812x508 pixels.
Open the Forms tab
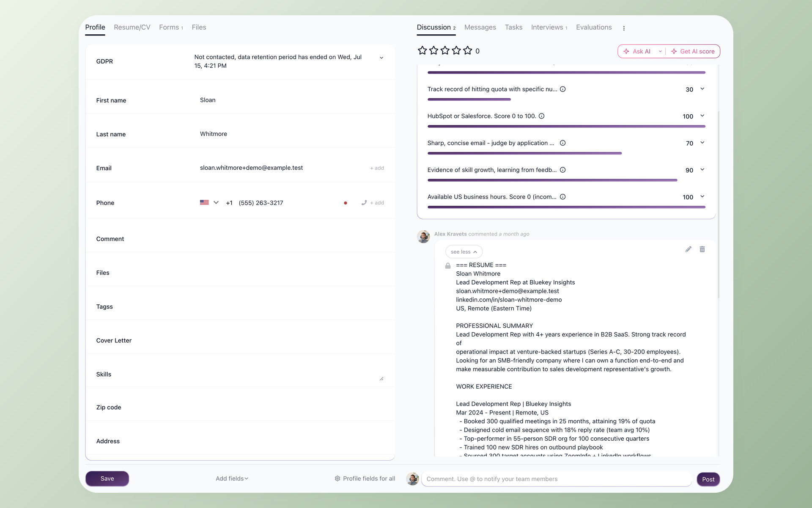click(171, 28)
